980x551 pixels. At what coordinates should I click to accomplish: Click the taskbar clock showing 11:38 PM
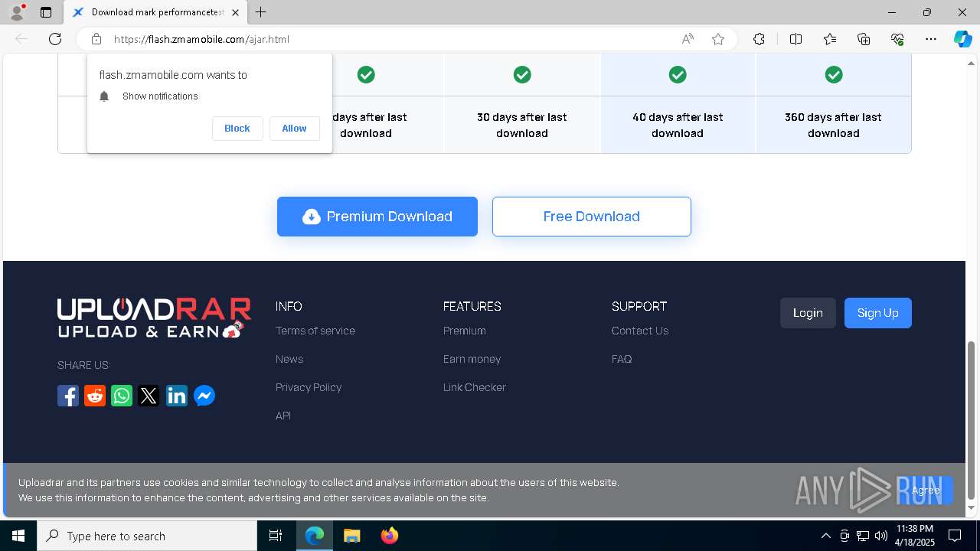click(x=915, y=536)
